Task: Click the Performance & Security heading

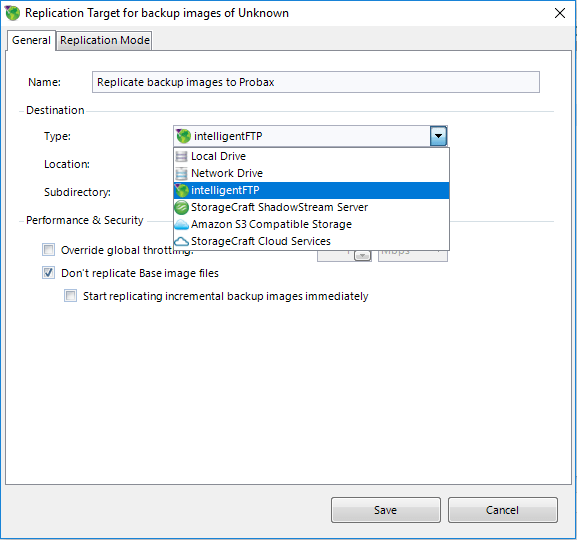Action: [x=85, y=220]
